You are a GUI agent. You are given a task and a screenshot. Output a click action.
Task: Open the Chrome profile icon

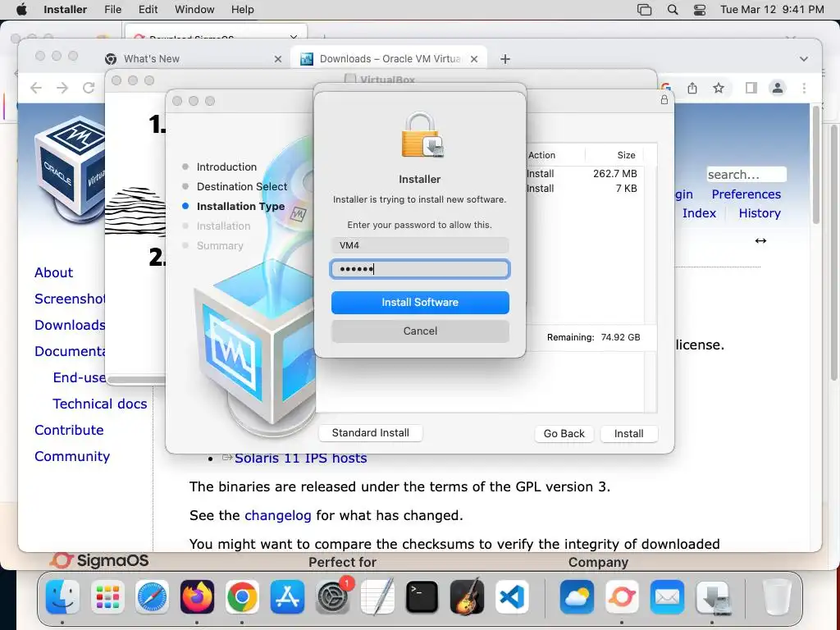(x=778, y=88)
